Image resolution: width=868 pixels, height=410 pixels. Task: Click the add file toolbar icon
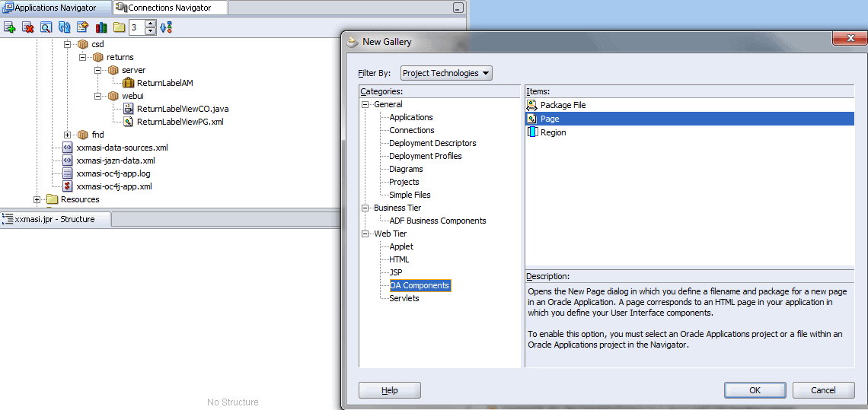point(9,27)
